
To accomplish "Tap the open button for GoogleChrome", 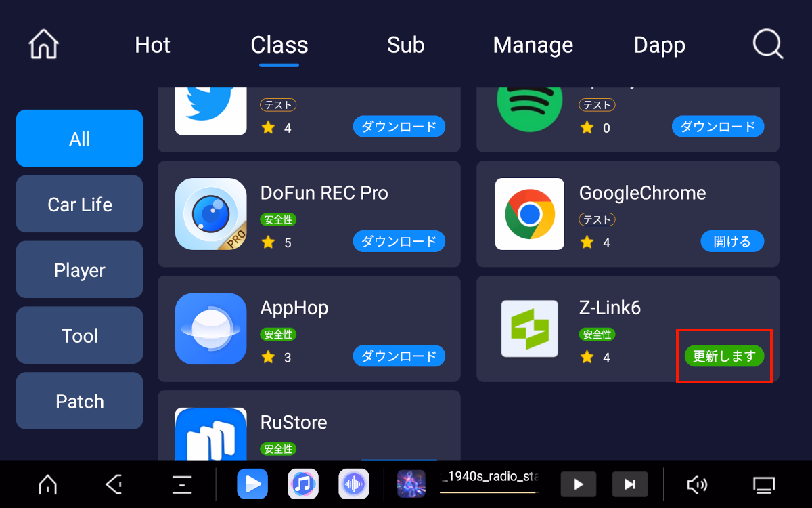I will (x=732, y=241).
